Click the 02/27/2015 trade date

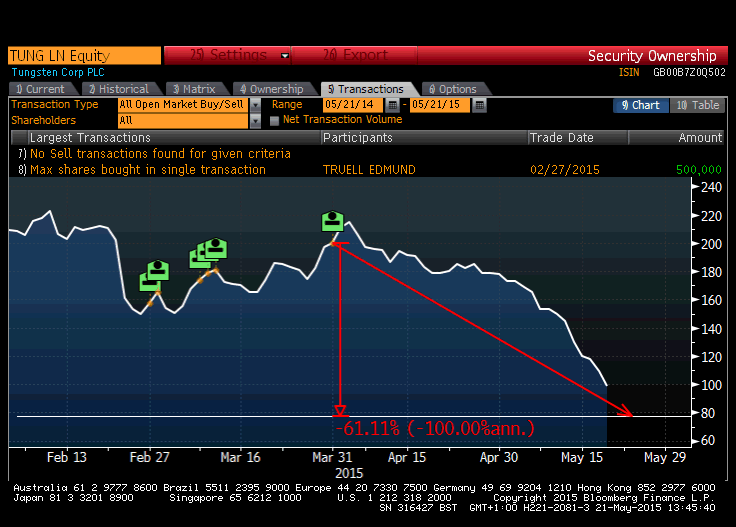(x=565, y=170)
